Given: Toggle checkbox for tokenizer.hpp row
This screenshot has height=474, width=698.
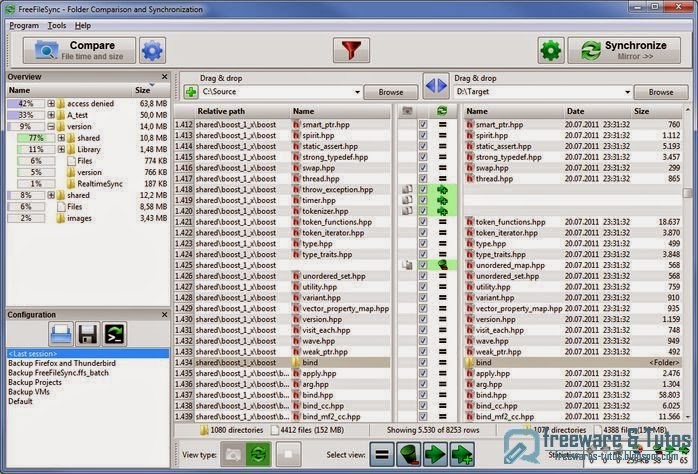Looking at the screenshot, I should [x=423, y=211].
